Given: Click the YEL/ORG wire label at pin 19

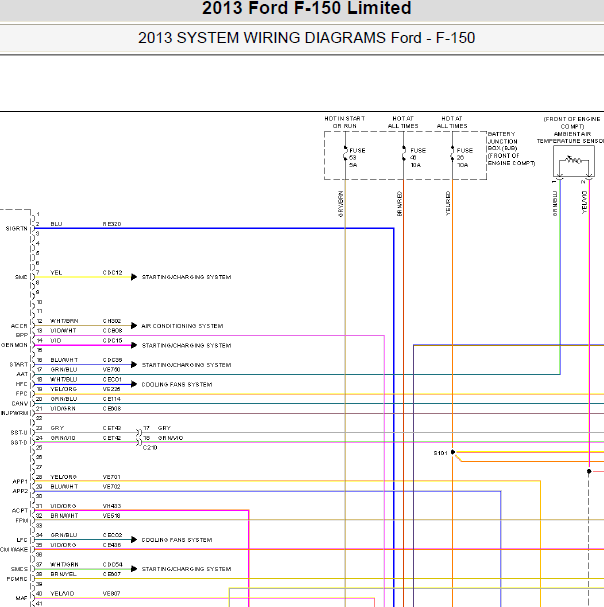Looking at the screenshot, I should [x=64, y=389].
